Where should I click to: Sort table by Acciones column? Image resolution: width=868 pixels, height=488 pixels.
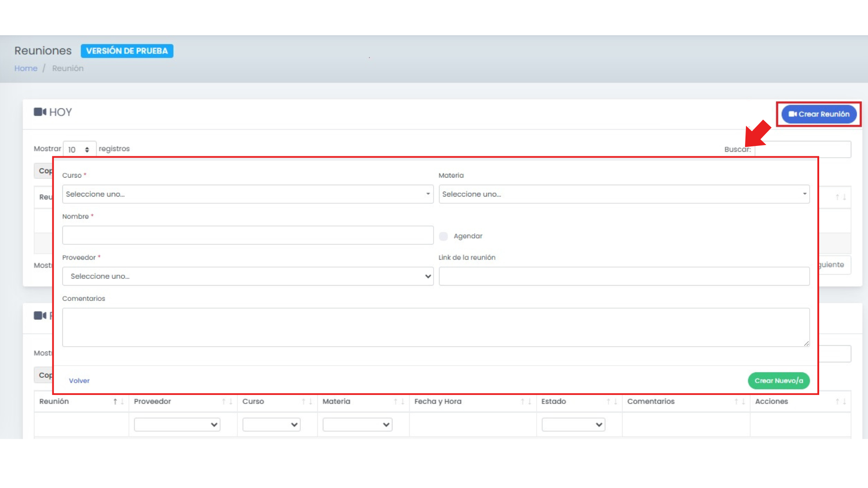[801, 401]
